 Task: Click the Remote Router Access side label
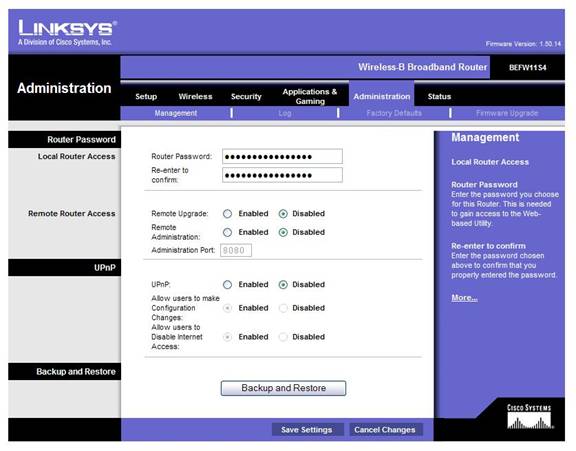(x=72, y=214)
